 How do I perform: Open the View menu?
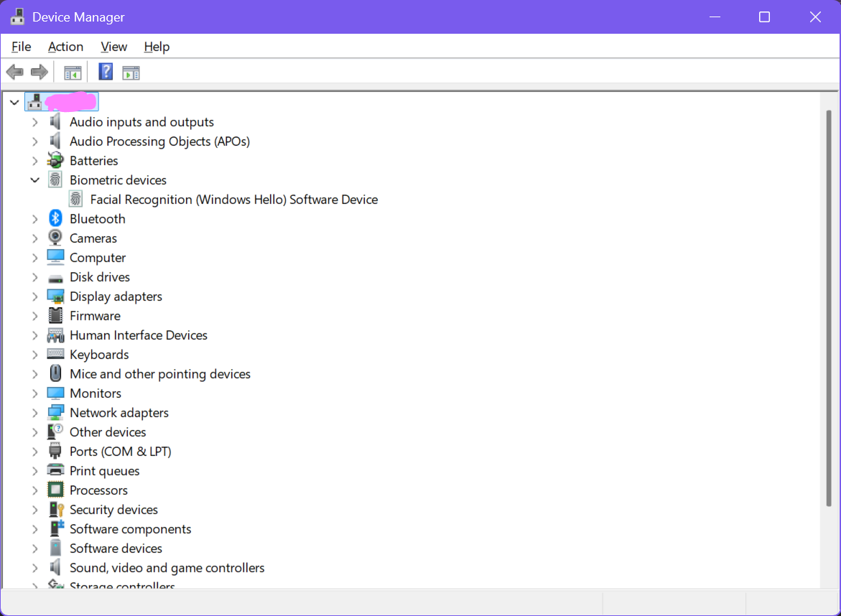113,47
